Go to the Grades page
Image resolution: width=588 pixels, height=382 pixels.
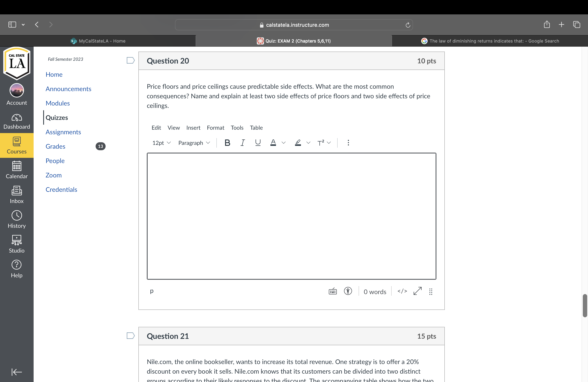[55, 146]
